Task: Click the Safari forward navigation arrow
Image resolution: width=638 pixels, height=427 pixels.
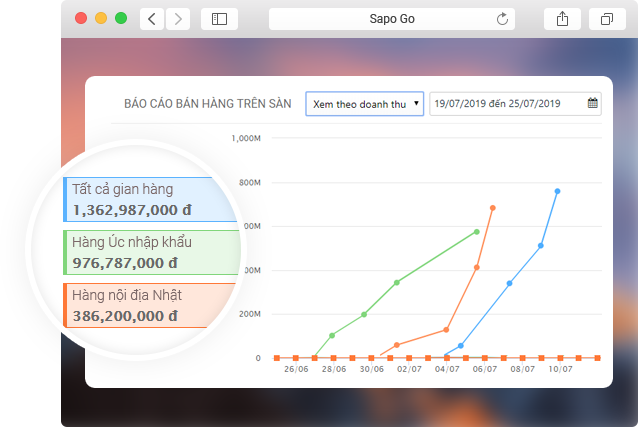Action: click(177, 18)
